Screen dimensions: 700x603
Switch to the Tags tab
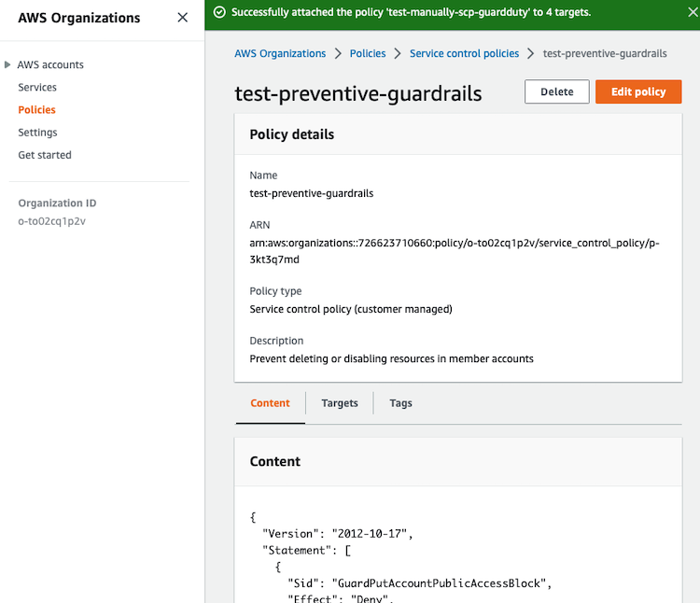click(x=400, y=403)
